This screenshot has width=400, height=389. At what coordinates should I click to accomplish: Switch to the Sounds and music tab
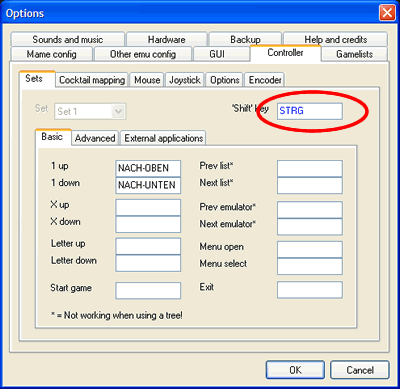tap(68, 39)
